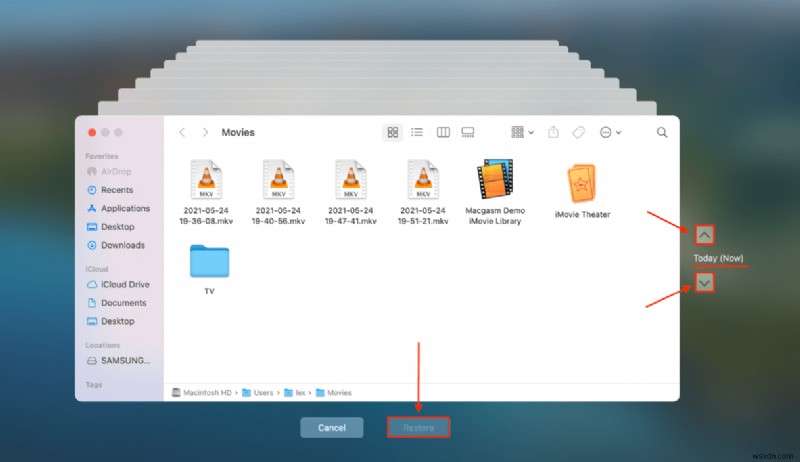800x462 pixels.
Task: Click Movies in path bar
Action: 334,393
